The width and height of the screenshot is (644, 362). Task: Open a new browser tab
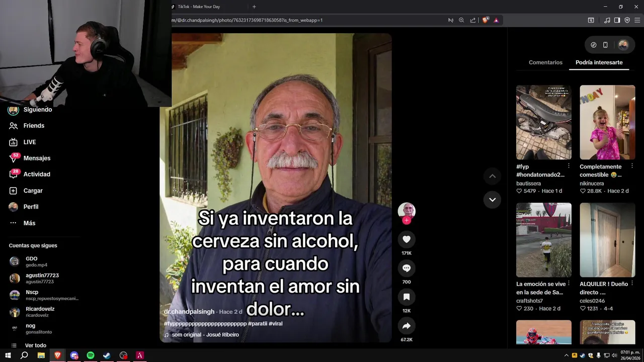254,7
